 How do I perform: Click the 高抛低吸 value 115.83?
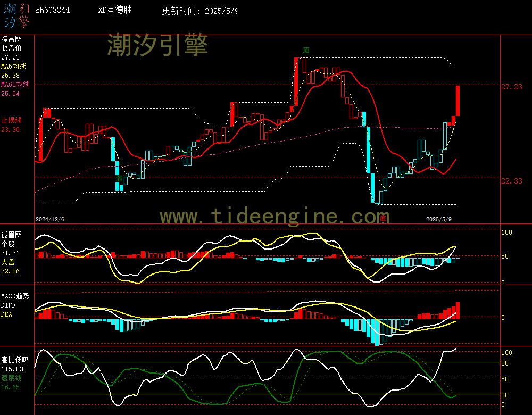12,369
